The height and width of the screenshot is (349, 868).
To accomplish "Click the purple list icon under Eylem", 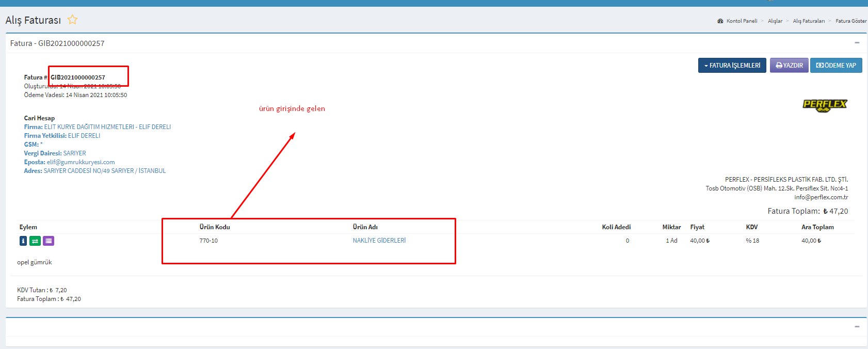I will [x=49, y=241].
